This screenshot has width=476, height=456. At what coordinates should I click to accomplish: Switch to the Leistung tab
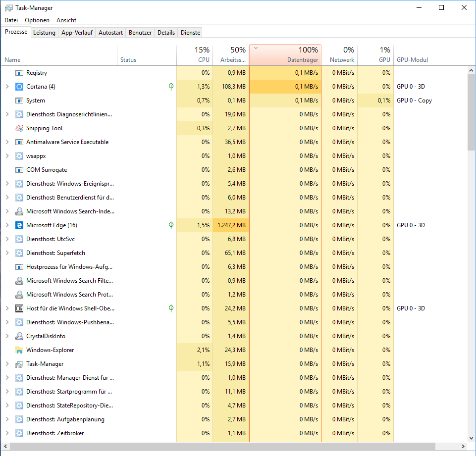pyautogui.click(x=44, y=33)
